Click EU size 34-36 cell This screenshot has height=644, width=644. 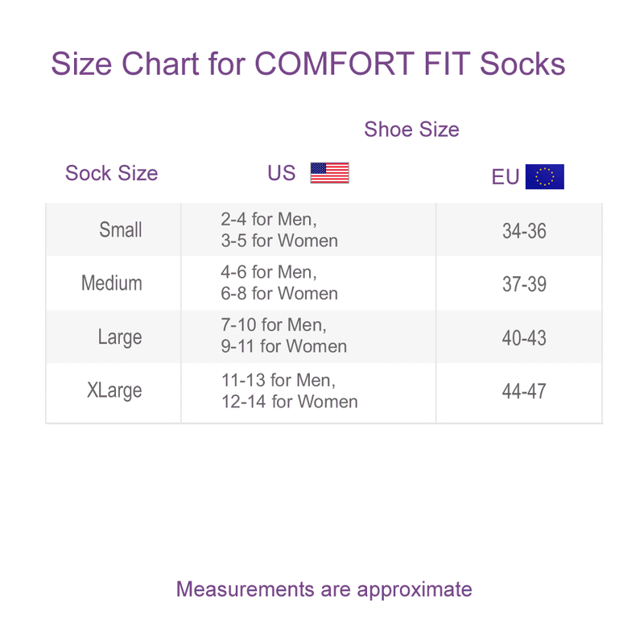[x=524, y=231]
